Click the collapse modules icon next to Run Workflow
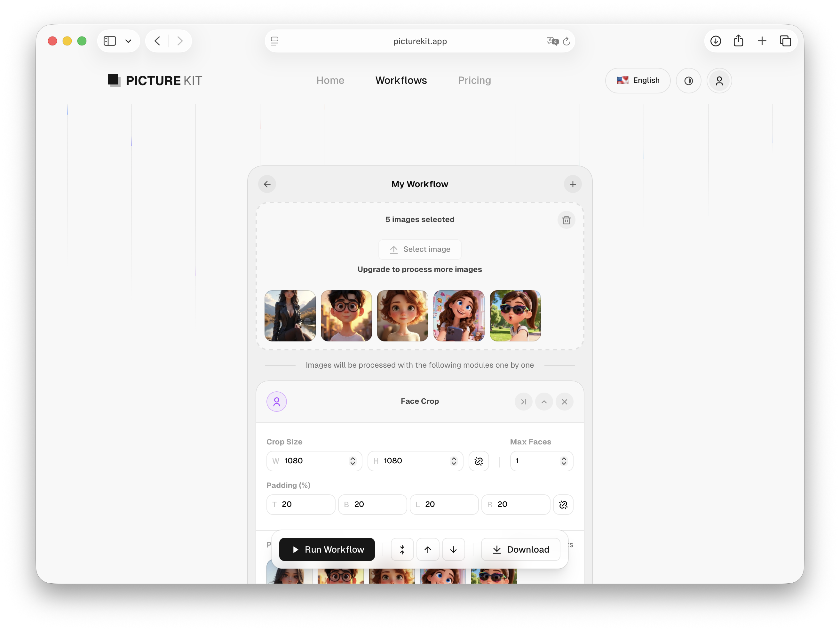The width and height of the screenshot is (840, 631). tap(402, 549)
